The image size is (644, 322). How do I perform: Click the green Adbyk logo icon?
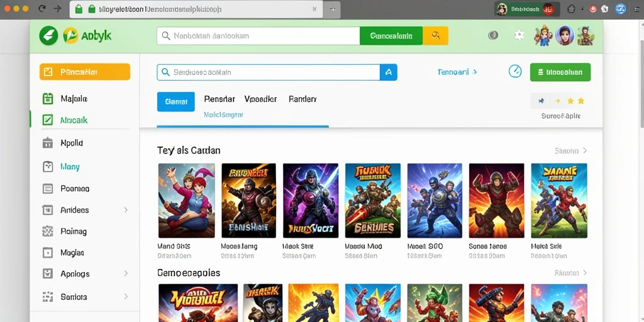point(48,36)
